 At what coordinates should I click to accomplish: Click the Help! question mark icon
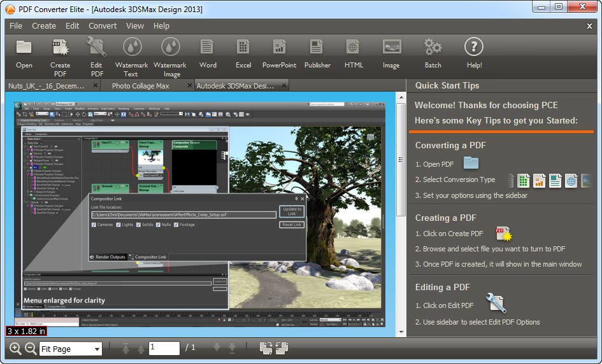[474, 47]
